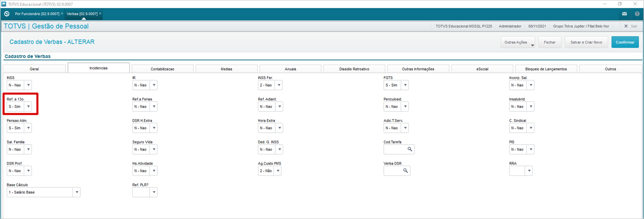
Task: Open the Hs.Atividade dropdown
Action: [x=145, y=171]
